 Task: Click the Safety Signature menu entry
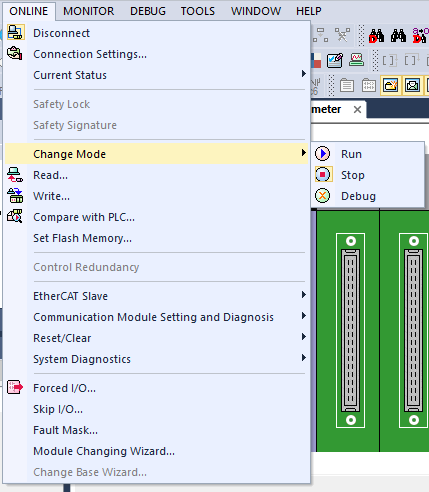click(x=157, y=125)
